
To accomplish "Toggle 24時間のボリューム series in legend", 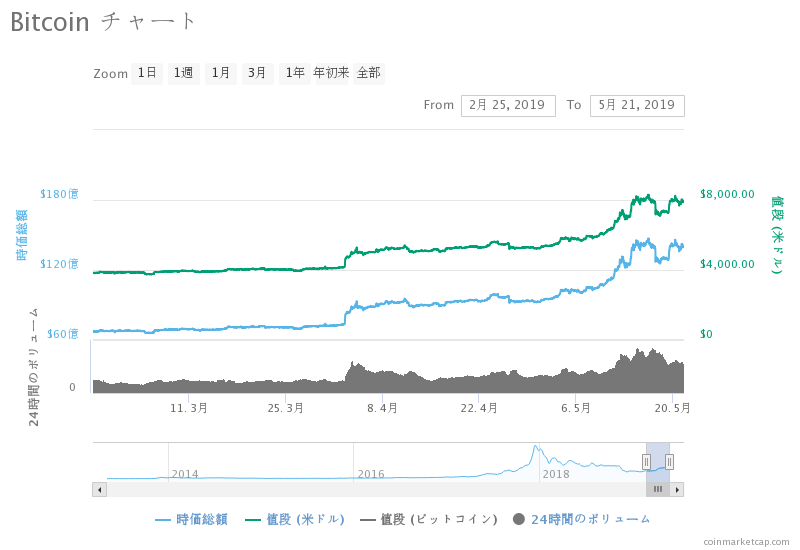I will [582, 519].
